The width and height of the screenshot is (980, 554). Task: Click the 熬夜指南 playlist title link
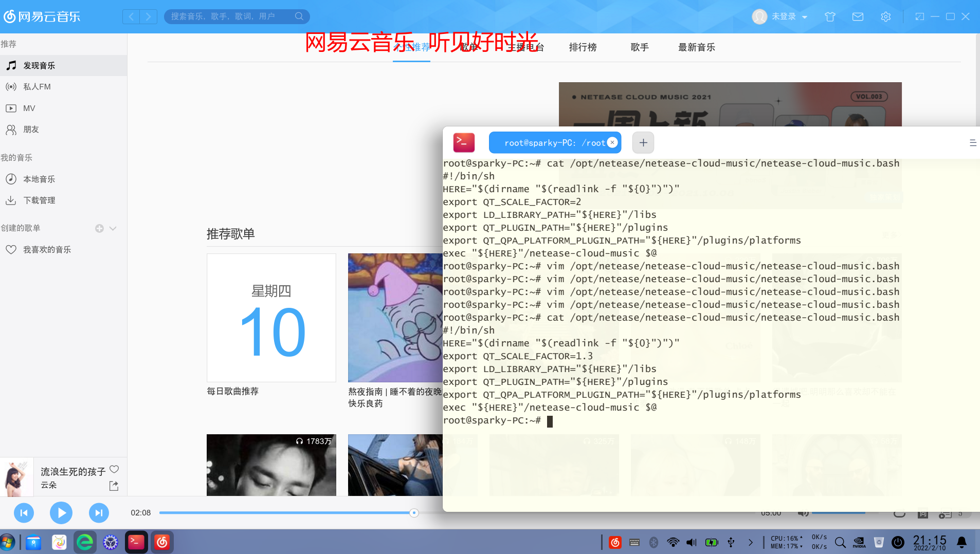point(395,398)
